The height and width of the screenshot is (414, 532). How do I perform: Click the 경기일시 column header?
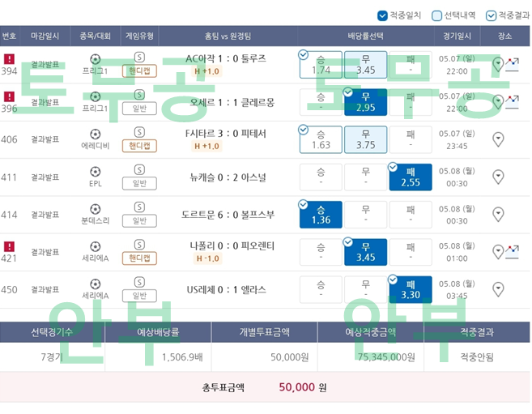(458, 36)
